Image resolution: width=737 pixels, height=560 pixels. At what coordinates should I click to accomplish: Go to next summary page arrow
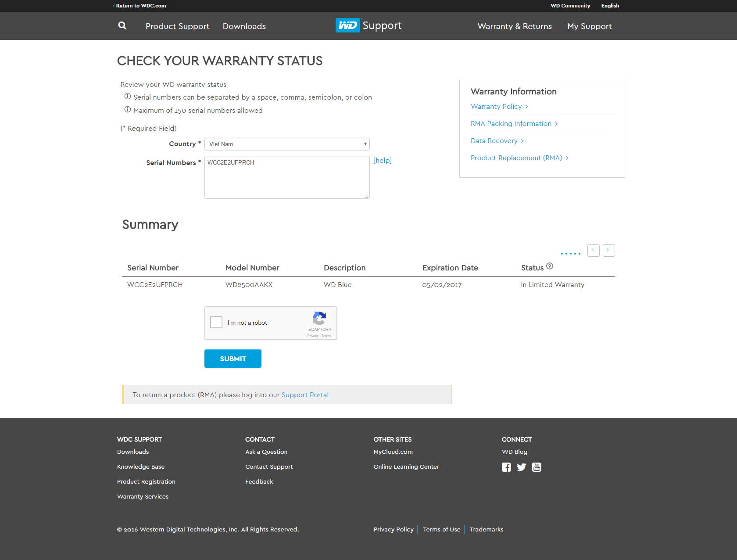tap(608, 250)
